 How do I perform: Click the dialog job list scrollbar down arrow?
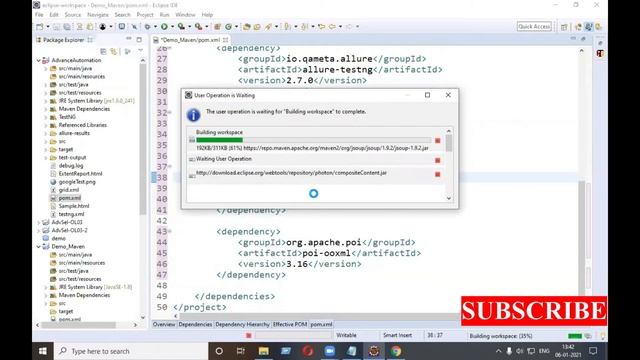click(x=449, y=198)
